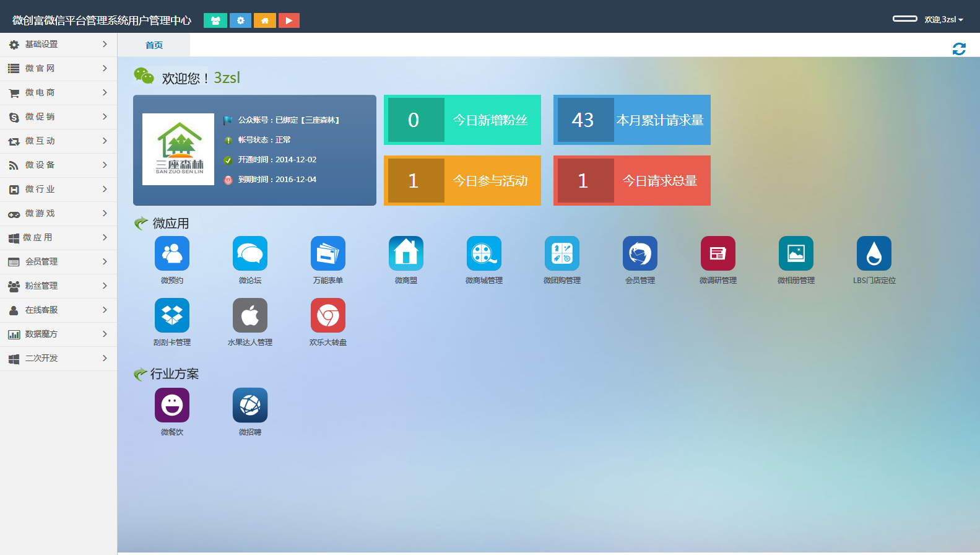Switch to the 首页 tab
The image size is (980, 555).
click(x=154, y=45)
